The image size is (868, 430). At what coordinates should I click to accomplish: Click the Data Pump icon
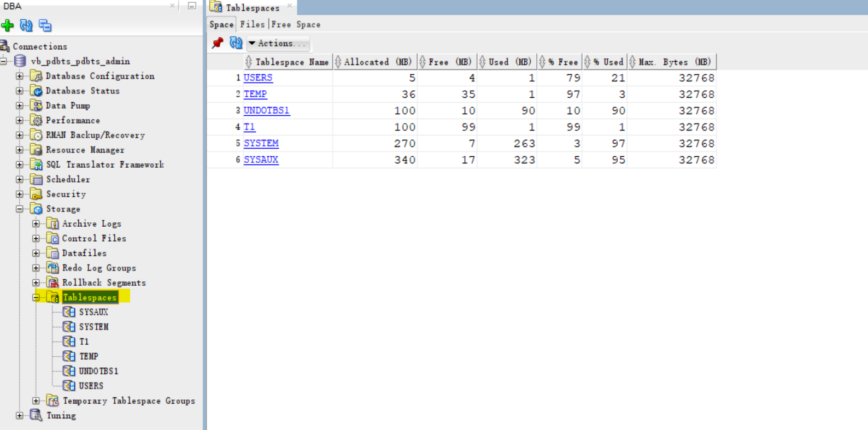(37, 105)
